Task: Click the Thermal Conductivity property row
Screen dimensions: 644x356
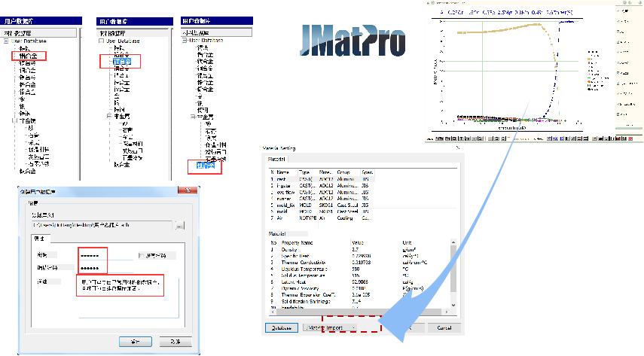Action: point(359,263)
